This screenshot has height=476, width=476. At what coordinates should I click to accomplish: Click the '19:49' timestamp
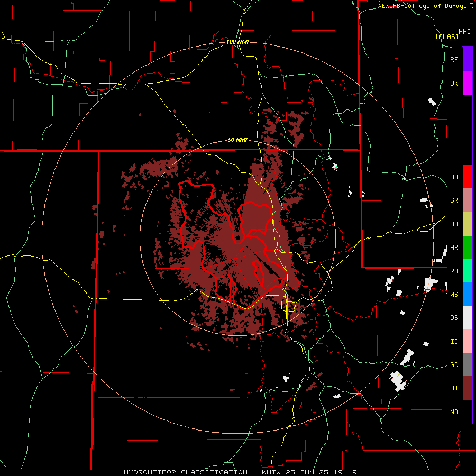pos(344,472)
